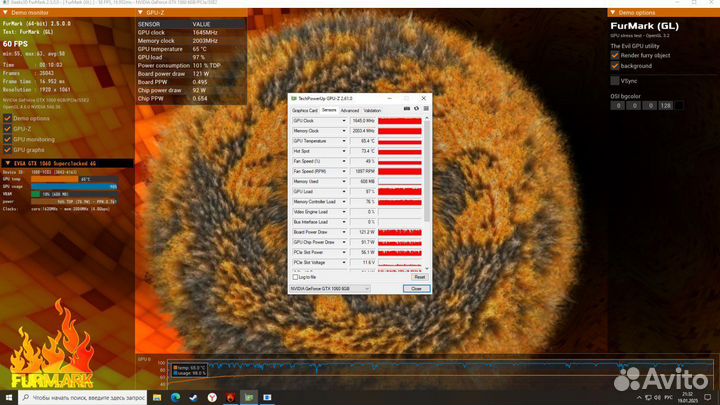Open the Windows Start menu
Screen dimensions: 720x405
(x=8, y=397)
